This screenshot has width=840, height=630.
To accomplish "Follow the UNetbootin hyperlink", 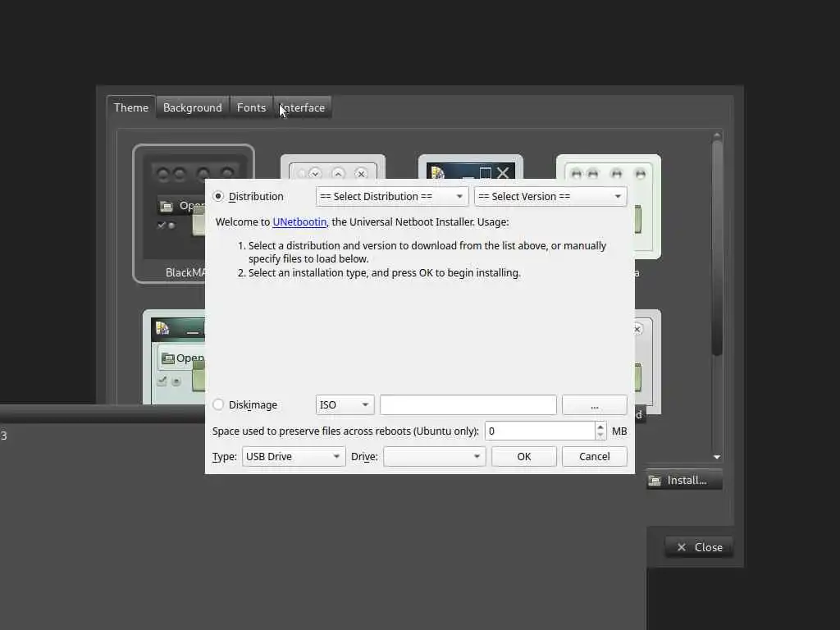I will pos(299,221).
